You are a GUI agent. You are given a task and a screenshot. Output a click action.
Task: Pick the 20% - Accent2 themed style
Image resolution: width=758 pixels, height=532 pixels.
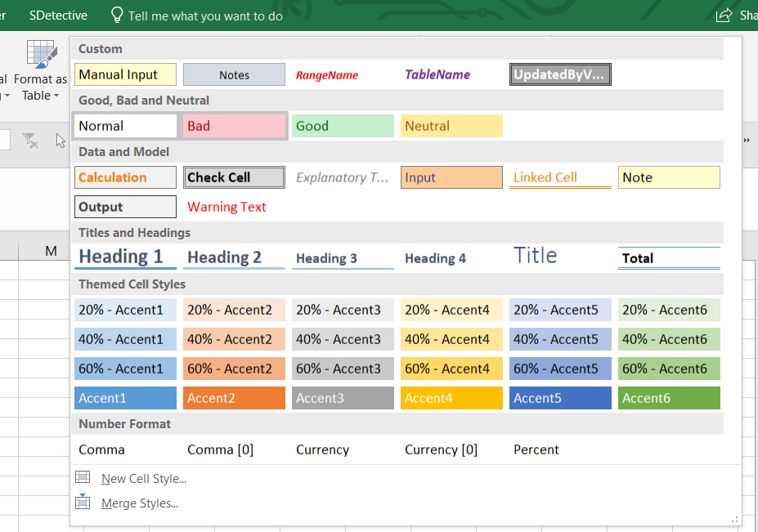[x=234, y=310]
